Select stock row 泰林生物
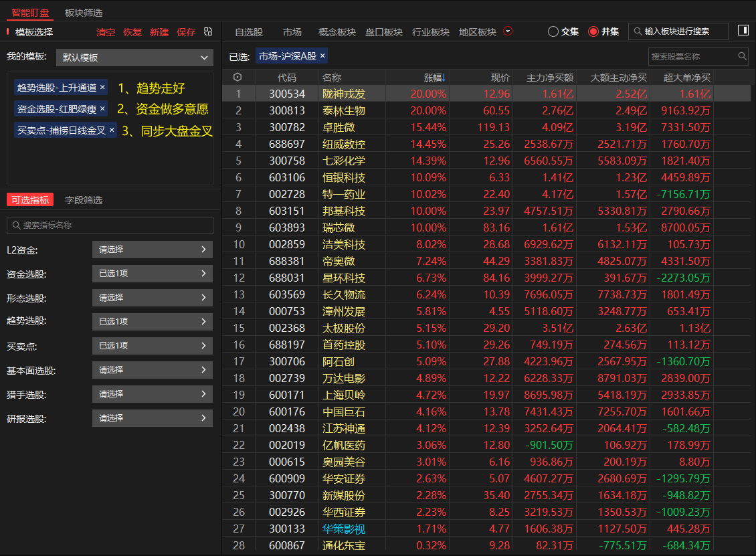 (486, 110)
